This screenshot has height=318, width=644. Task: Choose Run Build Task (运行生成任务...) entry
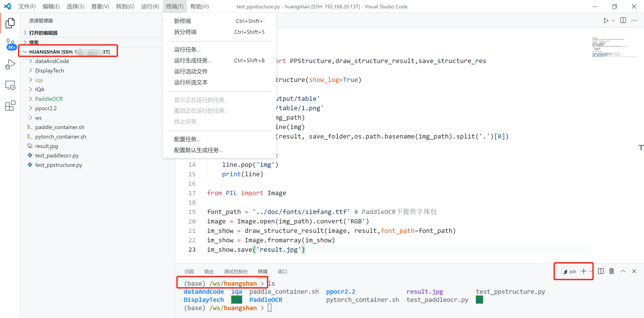click(x=219, y=60)
